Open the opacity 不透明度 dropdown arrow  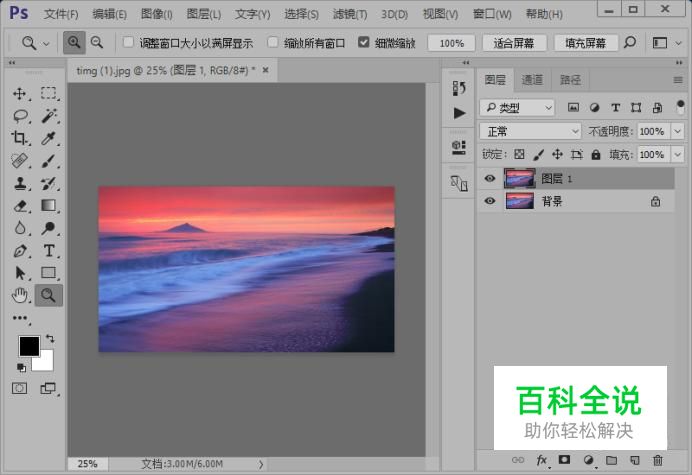[x=677, y=131]
